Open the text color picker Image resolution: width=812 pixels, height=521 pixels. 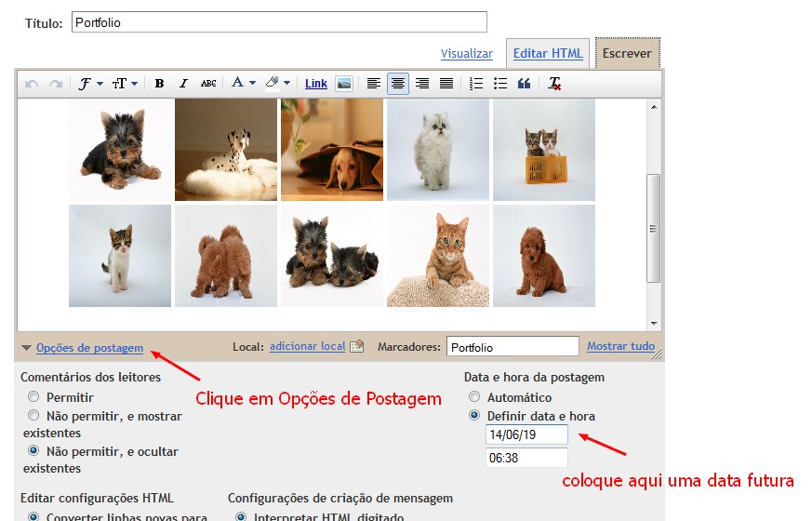tap(244, 83)
